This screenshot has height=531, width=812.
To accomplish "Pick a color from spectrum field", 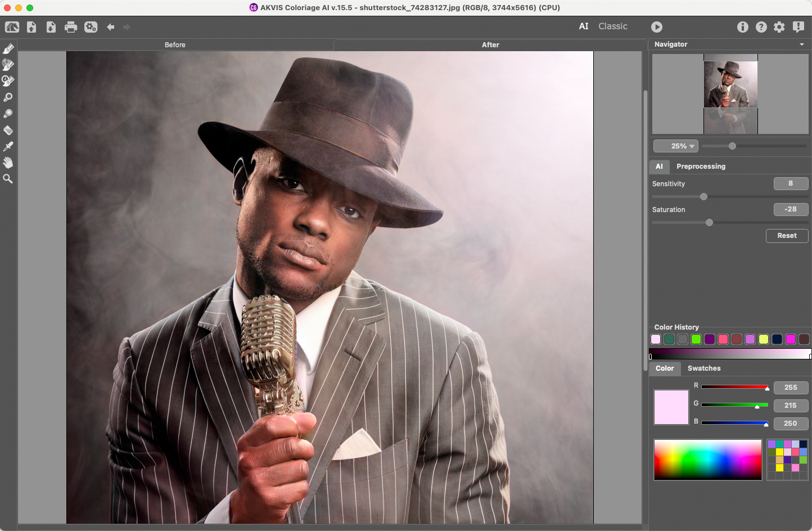I will tap(707, 460).
